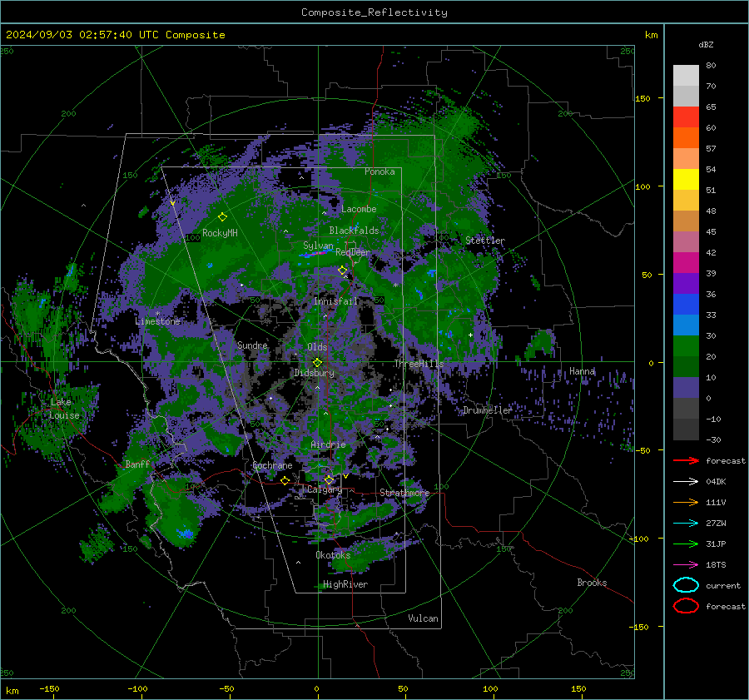Screen dimensions: 749x700
Task: Click the Composite_Reflectivity title
Action: click(374, 12)
